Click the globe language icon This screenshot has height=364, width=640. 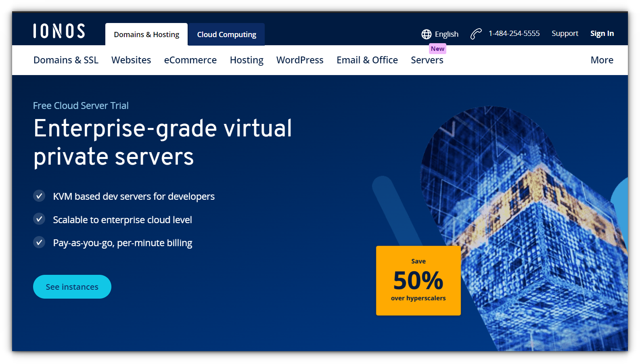click(x=427, y=34)
